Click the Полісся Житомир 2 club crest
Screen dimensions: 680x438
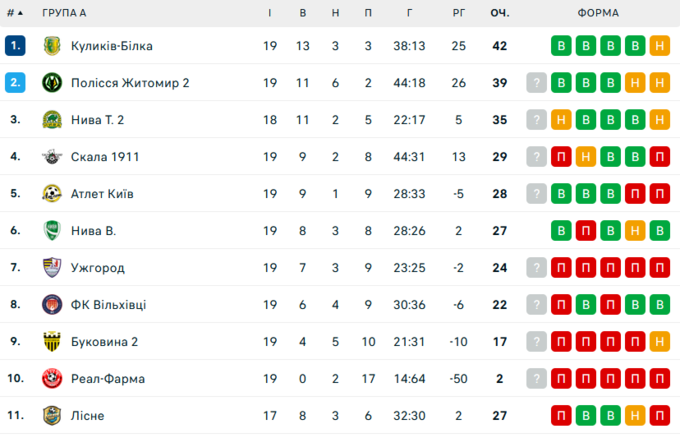52,83
